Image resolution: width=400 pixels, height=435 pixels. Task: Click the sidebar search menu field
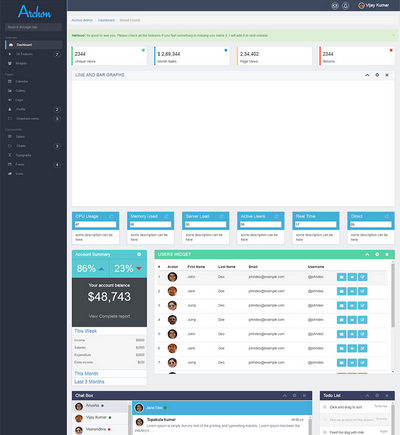tap(34, 27)
